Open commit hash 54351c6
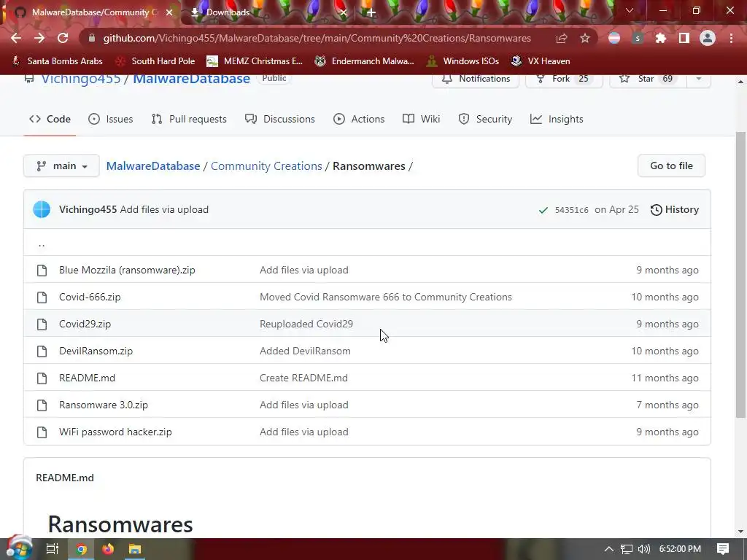The height and width of the screenshot is (560, 747). [571, 210]
